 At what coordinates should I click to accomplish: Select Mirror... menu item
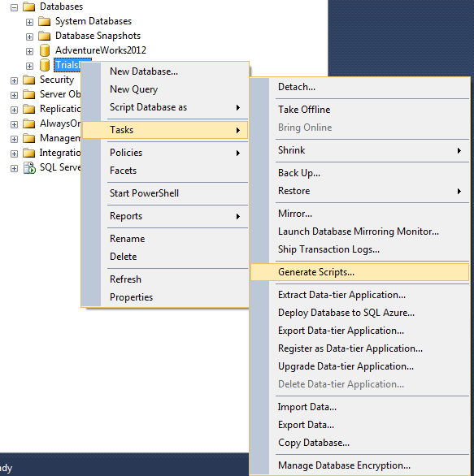pos(359,214)
